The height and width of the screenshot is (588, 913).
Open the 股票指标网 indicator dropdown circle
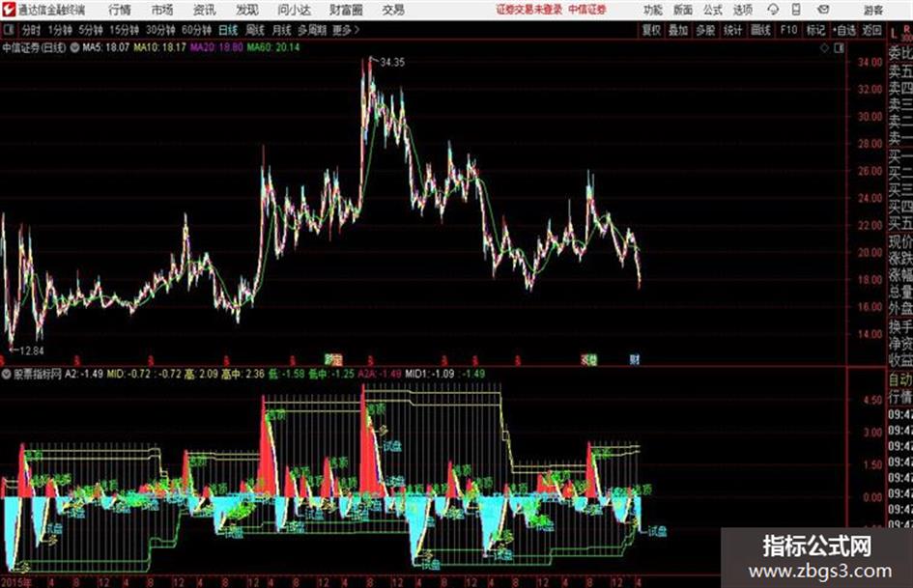7,374
